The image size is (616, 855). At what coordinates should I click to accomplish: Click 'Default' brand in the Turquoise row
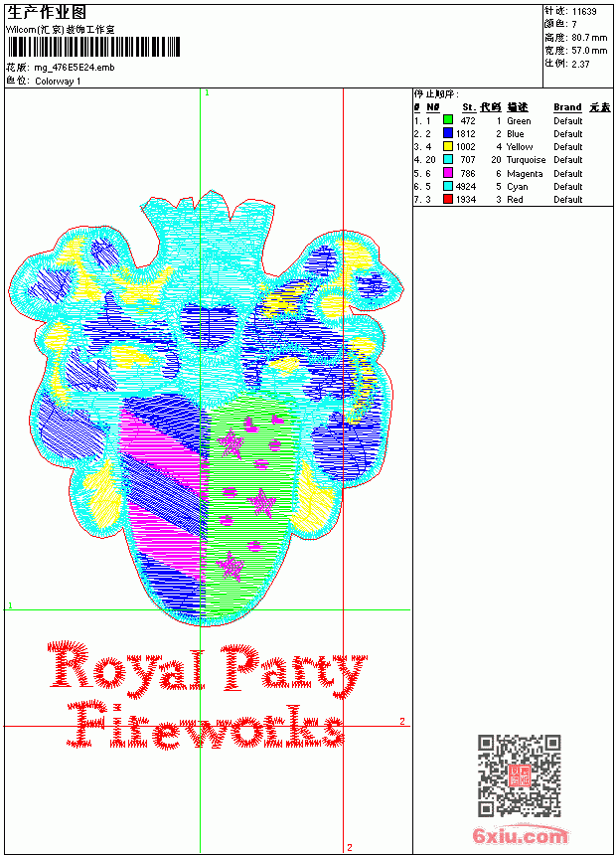568,160
